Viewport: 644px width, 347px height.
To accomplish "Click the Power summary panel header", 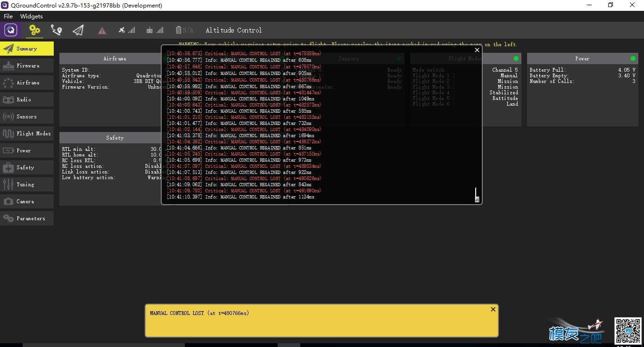I will click(582, 58).
